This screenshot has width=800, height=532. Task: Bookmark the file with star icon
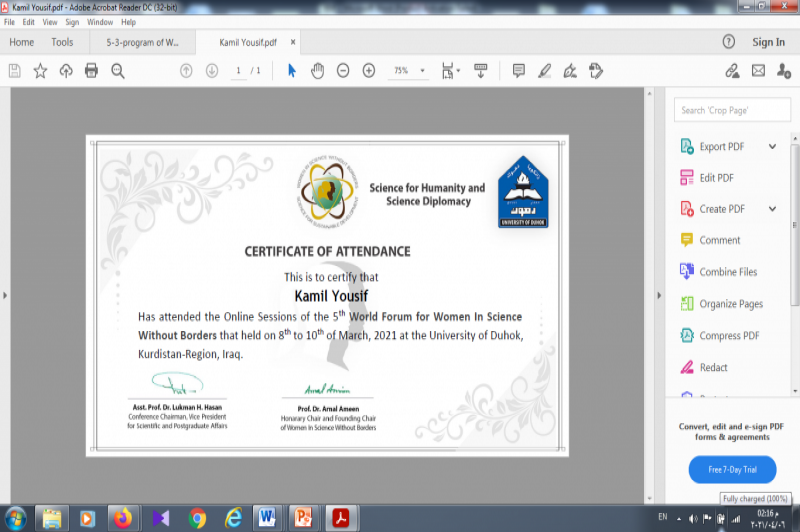click(40, 71)
